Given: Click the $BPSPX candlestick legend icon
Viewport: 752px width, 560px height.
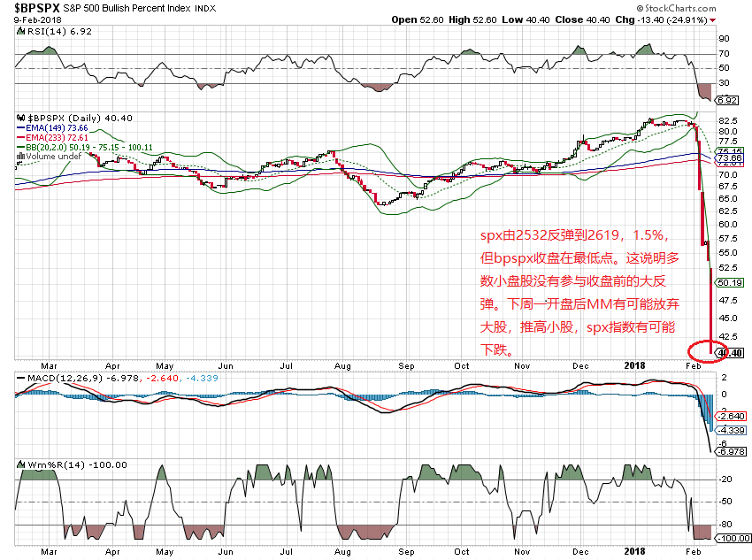Looking at the screenshot, I should [23, 117].
